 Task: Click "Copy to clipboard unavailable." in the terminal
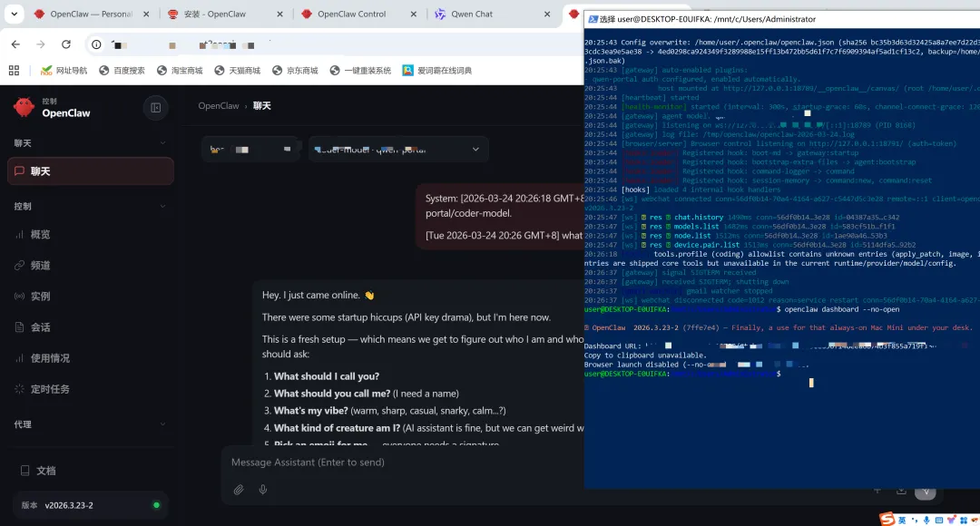(644, 356)
